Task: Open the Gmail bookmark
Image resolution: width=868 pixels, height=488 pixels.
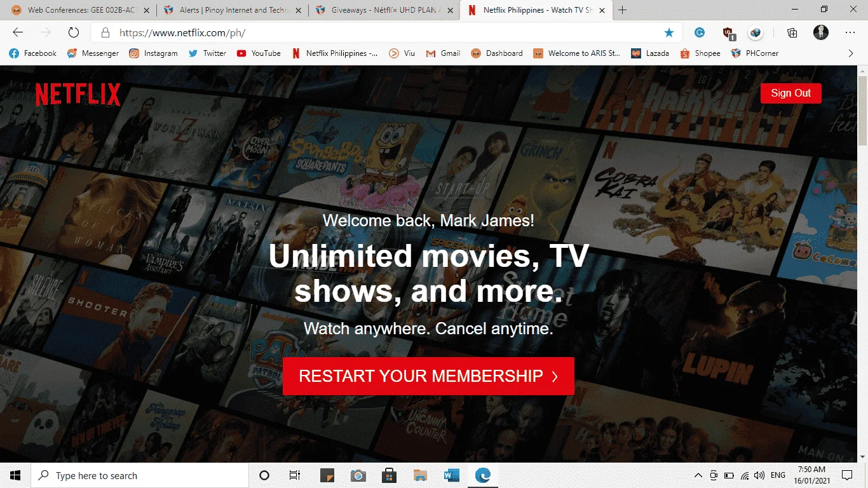Action: coord(443,53)
